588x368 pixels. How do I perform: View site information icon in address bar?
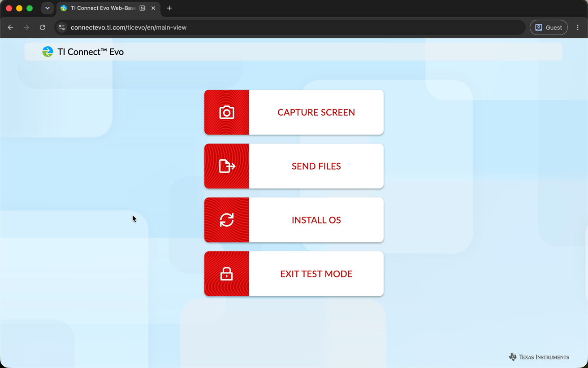click(62, 27)
